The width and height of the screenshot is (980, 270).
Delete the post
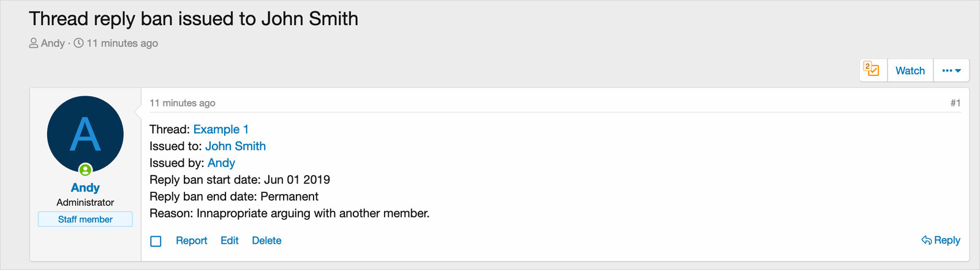(266, 241)
